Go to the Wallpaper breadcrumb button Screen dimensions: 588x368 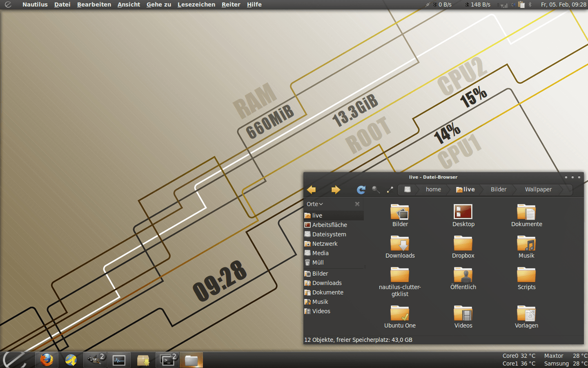click(x=538, y=189)
